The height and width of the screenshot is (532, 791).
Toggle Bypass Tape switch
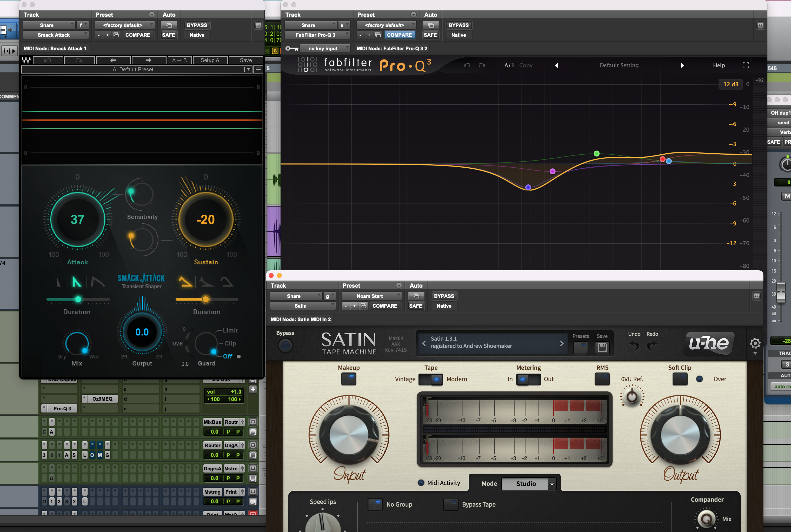point(451,504)
